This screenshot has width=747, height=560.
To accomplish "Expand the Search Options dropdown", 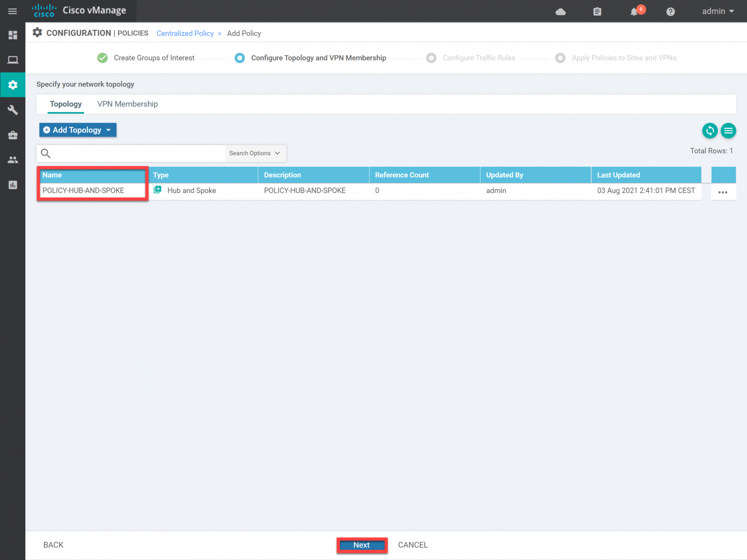I will click(255, 153).
